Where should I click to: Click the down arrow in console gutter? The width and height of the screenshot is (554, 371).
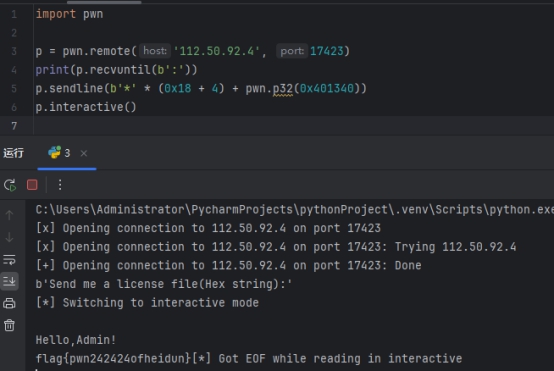10,237
